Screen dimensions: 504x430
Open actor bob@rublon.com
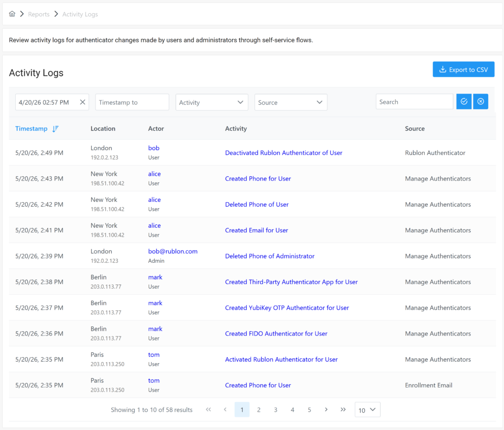click(x=173, y=251)
